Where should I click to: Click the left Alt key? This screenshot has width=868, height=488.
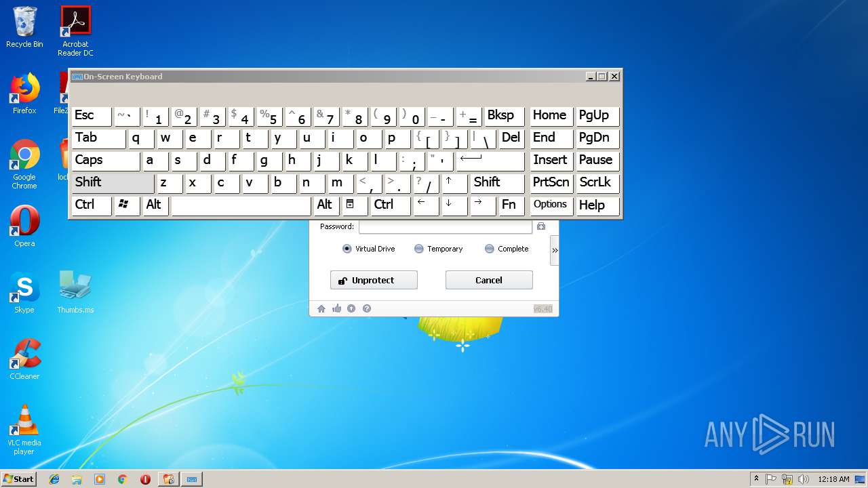[155, 205]
